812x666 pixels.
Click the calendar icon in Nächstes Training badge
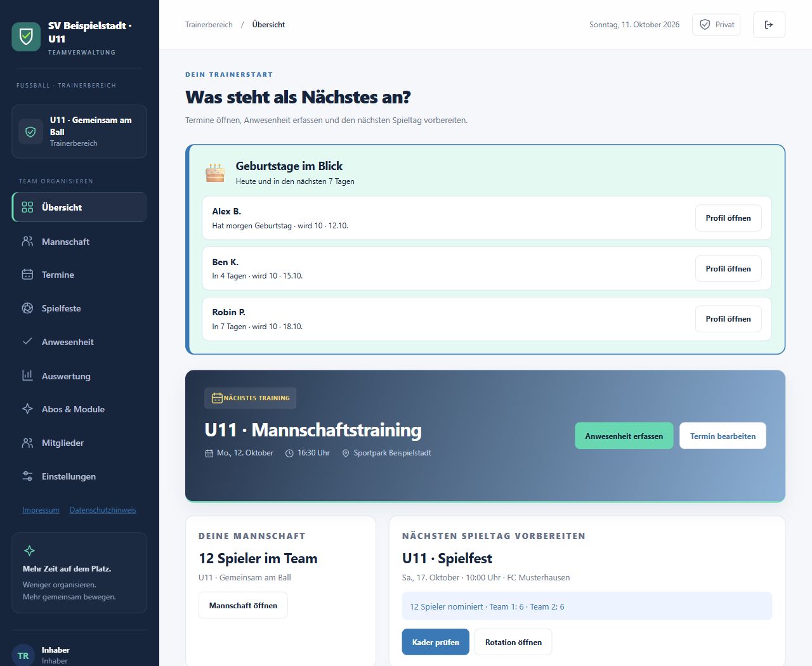(217, 398)
